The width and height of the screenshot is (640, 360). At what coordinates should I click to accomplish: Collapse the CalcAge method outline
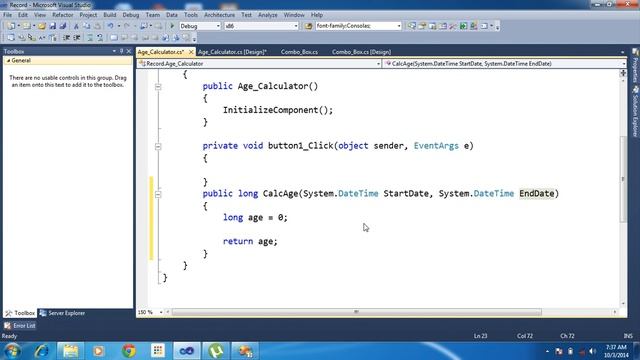tap(158, 194)
